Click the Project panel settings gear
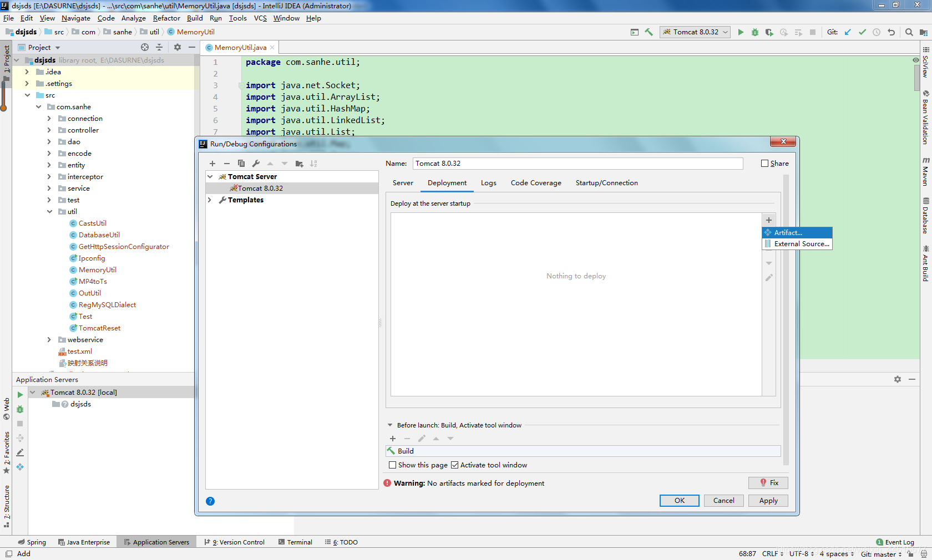 178,47
